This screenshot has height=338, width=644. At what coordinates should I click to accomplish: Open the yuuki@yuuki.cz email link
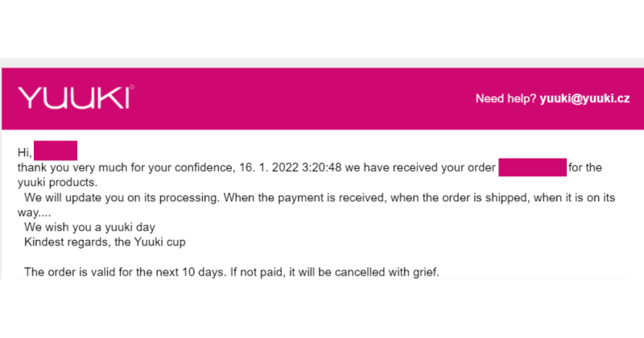click(x=584, y=99)
